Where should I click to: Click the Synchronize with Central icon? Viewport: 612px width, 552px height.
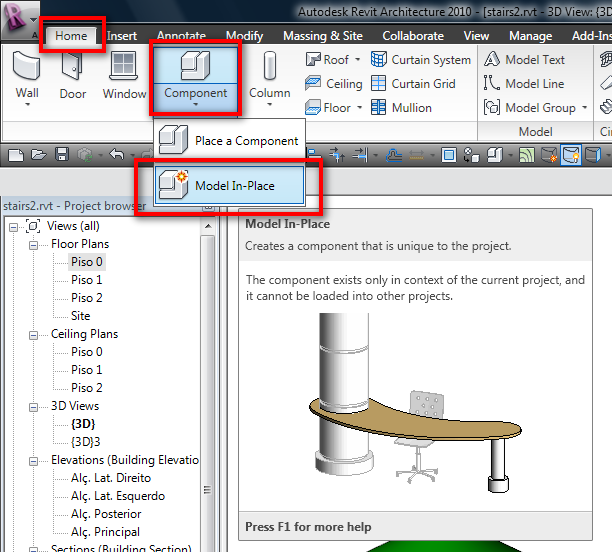[85, 155]
